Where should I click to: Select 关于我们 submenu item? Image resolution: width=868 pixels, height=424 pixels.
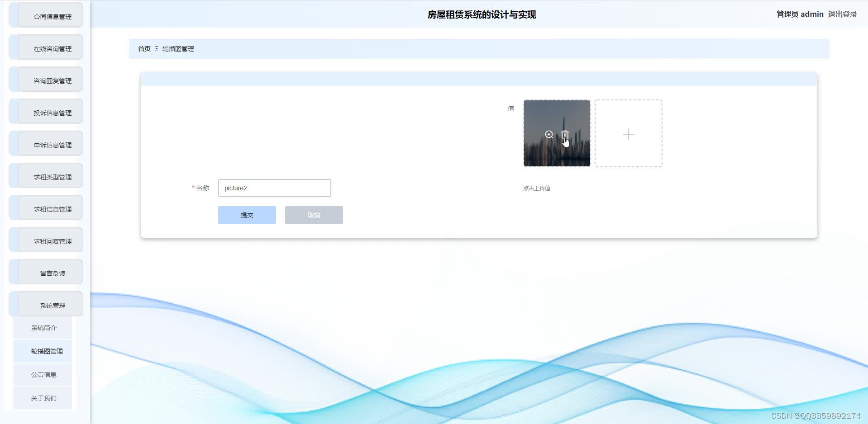point(43,398)
